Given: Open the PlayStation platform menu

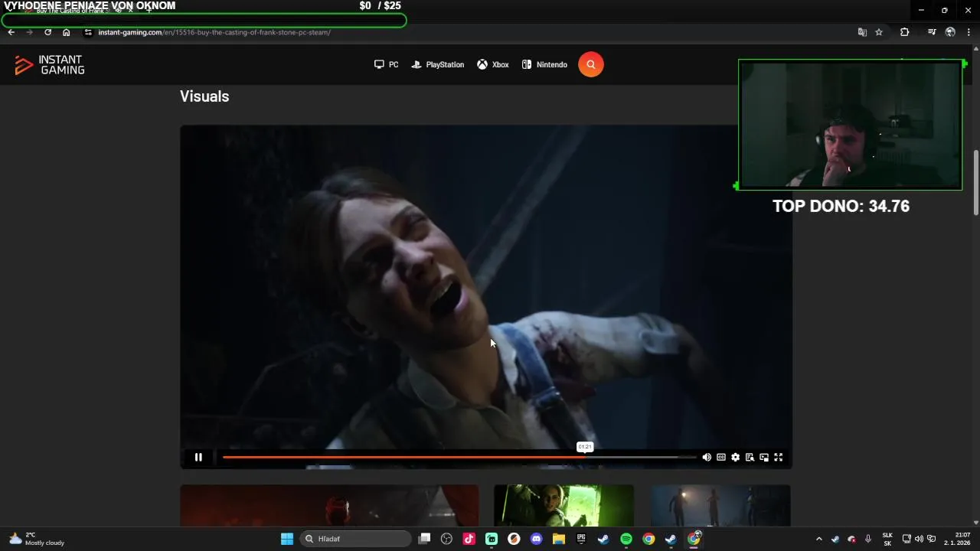Looking at the screenshot, I should (437, 65).
